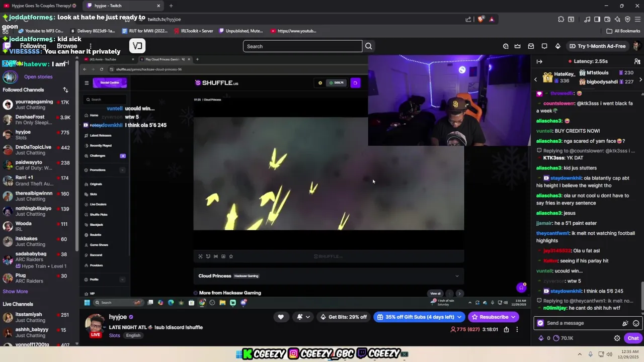Open yourragegaming in followed channels
Image resolution: width=644 pixels, height=362 pixels.
click(x=38, y=105)
